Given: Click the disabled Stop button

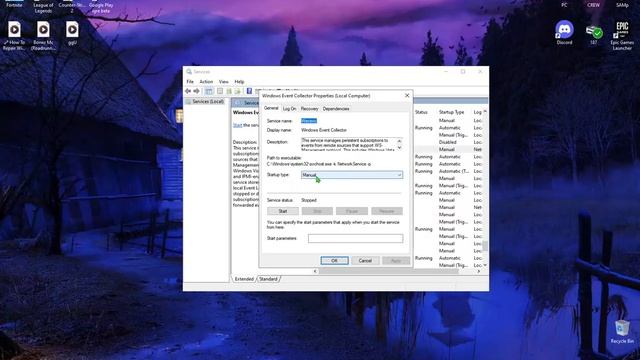Looking at the screenshot, I should click(317, 211).
